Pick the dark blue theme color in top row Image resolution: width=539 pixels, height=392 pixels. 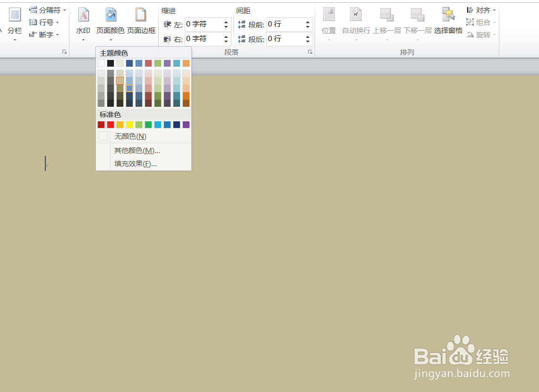[x=129, y=63]
